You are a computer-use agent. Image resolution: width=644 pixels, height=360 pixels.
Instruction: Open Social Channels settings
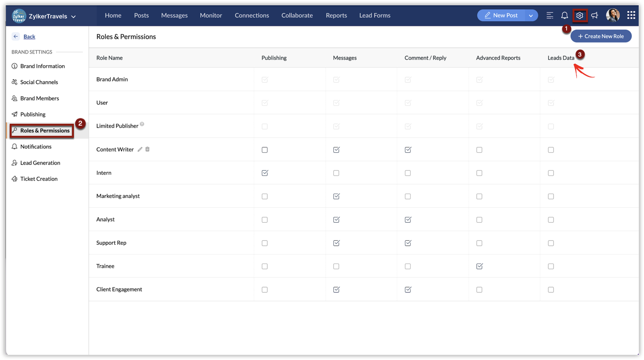coord(39,82)
